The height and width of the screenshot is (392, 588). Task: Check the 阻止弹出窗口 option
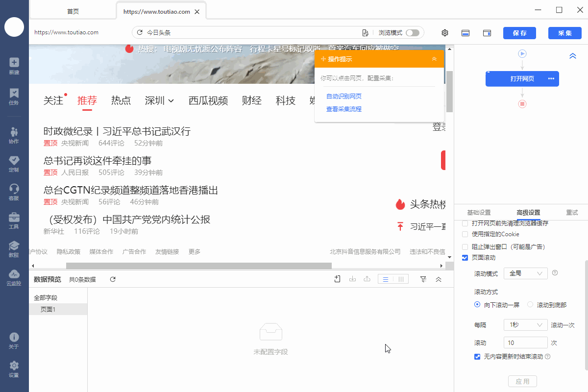(x=465, y=247)
